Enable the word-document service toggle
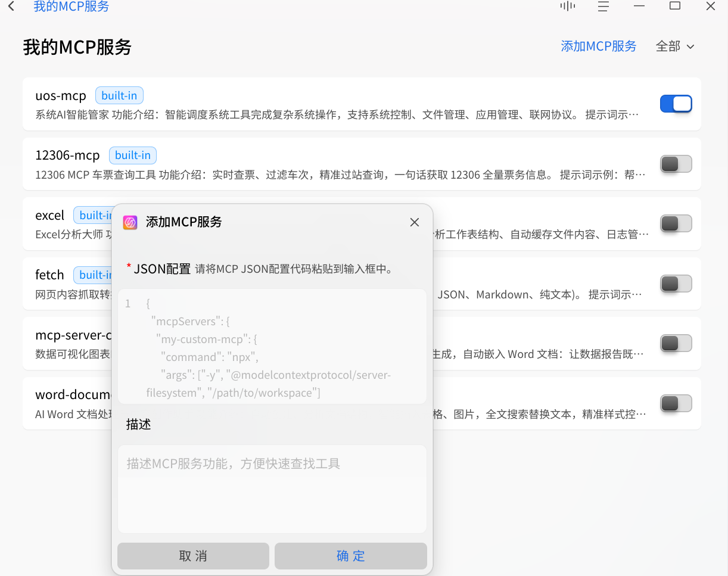This screenshot has height=576, width=728. coord(676,403)
